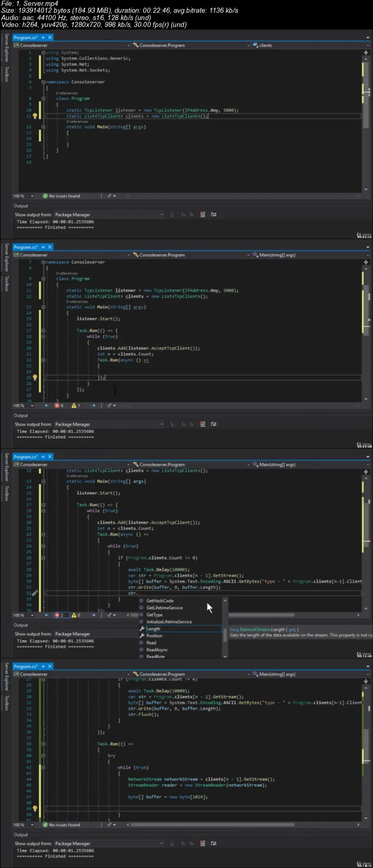373x868 pixels.
Task: Collapse the using directives block at line 1
Action: click(x=43, y=52)
